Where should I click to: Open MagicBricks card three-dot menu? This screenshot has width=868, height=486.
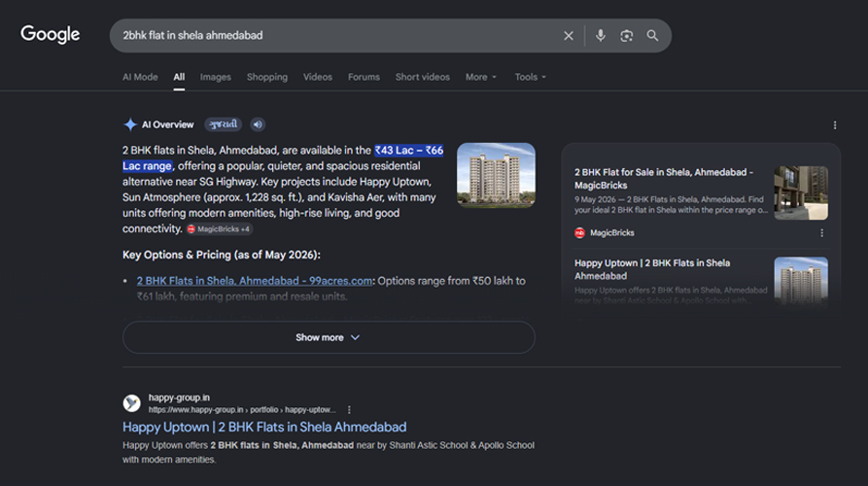tap(821, 233)
